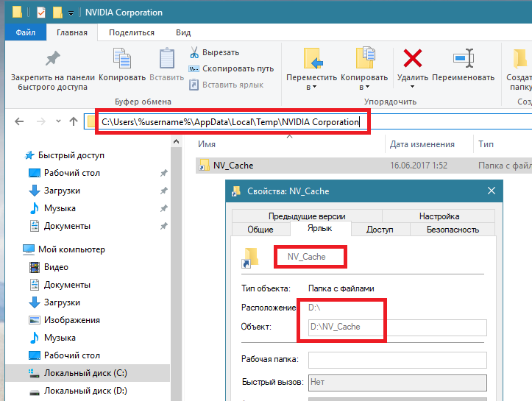The height and width of the screenshot is (401, 532).
Task: Click the Копировать в folder icon
Action: point(365,57)
